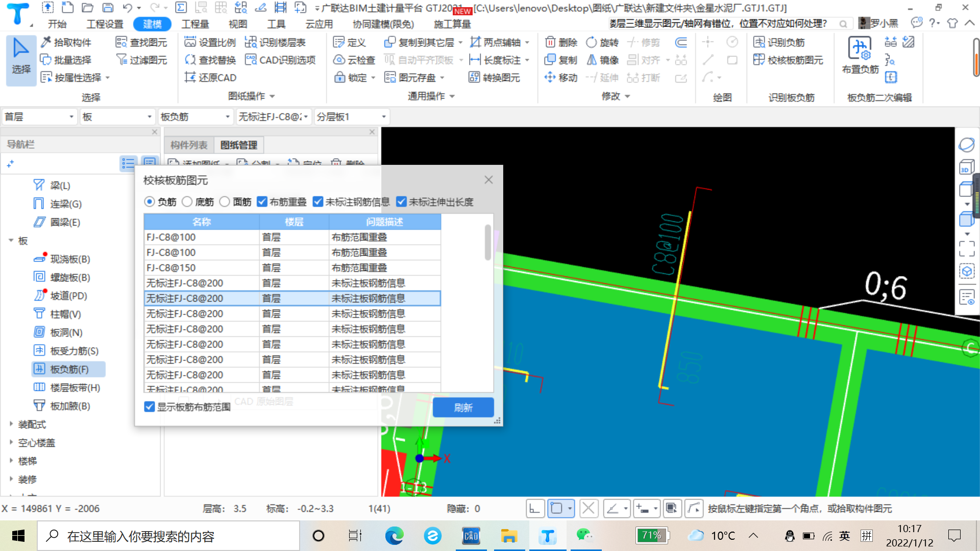The height and width of the screenshot is (551, 980).
Task: Open 查找替换 tool
Action: (x=210, y=60)
